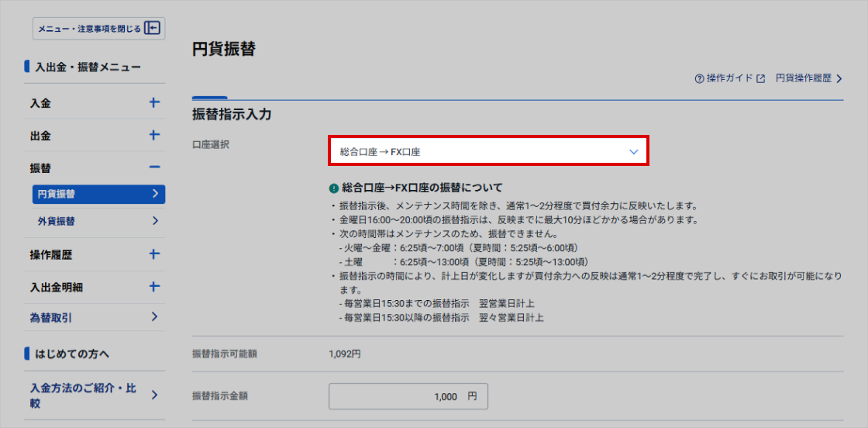The image size is (868, 428).
Task: Open 入金方法のご紹介・比較 page
Action: point(94,395)
